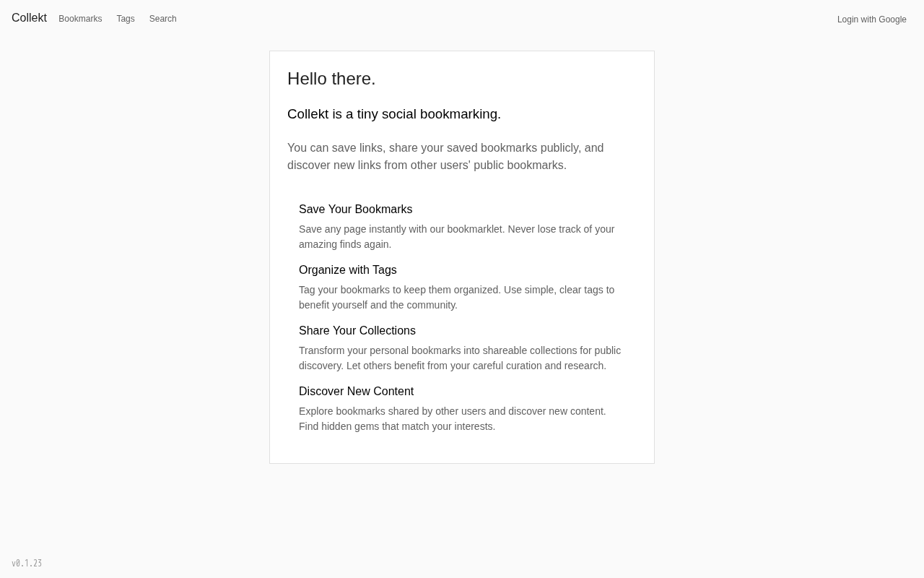Click the "Share Your Collections" heading
Screen dimensions: 924x578
(357, 331)
